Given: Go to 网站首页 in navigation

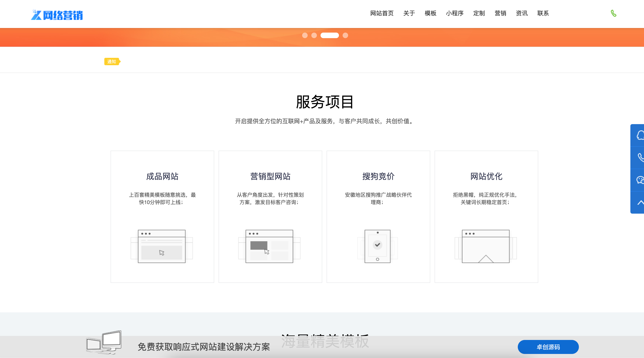Looking at the screenshot, I should point(382,13).
